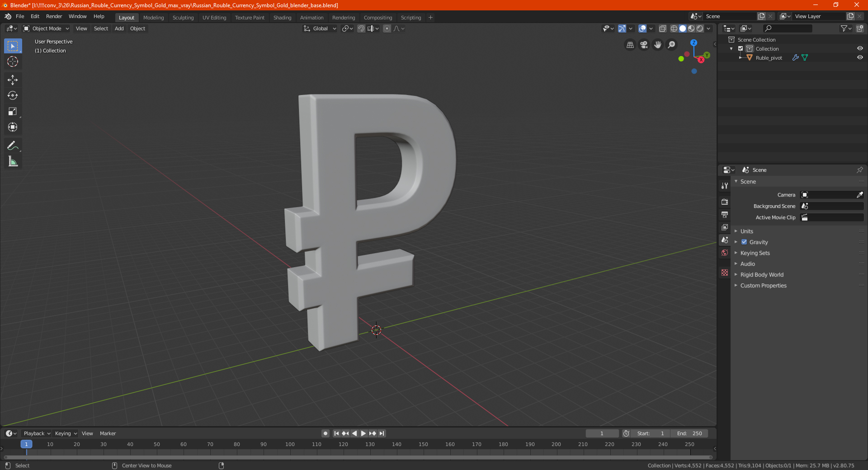Viewport: 868px width, 470px height.
Task: Select the Select Box tool
Action: click(x=13, y=46)
